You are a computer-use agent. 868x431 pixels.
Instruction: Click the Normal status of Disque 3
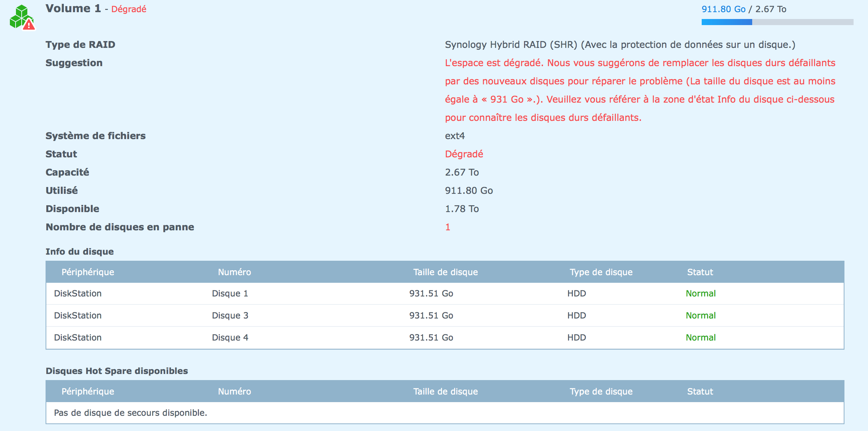pos(701,315)
